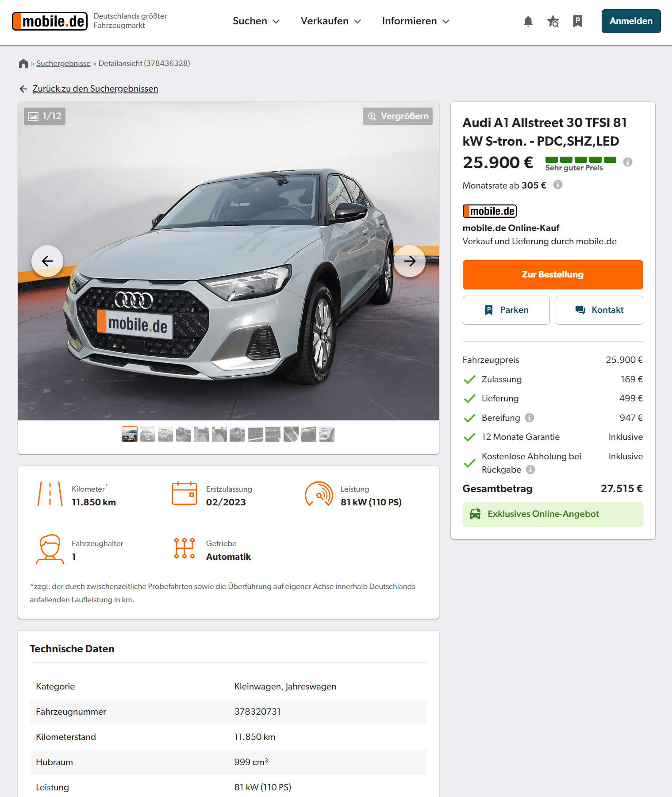The height and width of the screenshot is (797, 672).
Task: Open saved searches star icon
Action: 553,21
